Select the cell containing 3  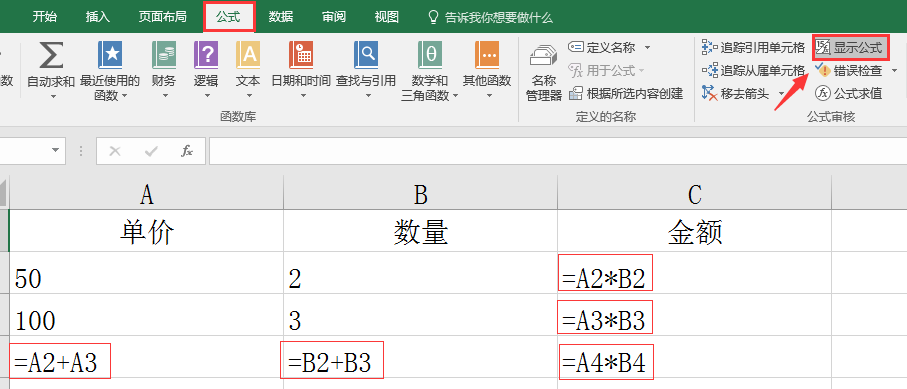tap(421, 315)
